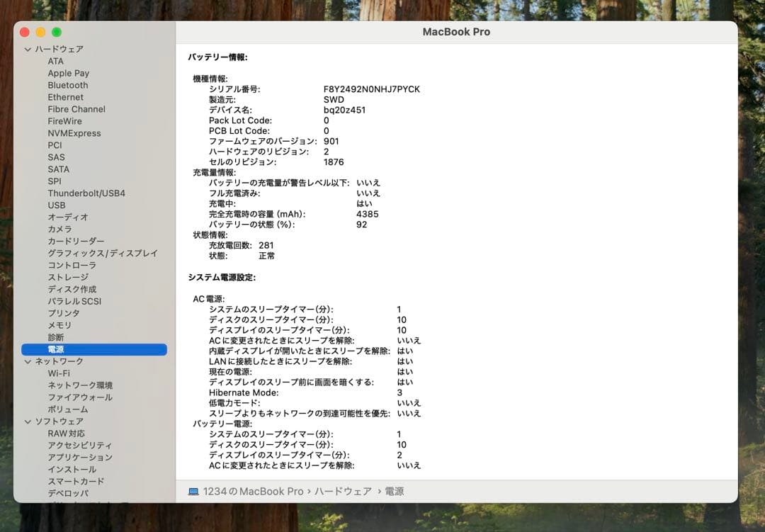Select RAW対応 under ソフトウェア
Image resolution: width=765 pixels, height=532 pixels.
[x=66, y=434]
